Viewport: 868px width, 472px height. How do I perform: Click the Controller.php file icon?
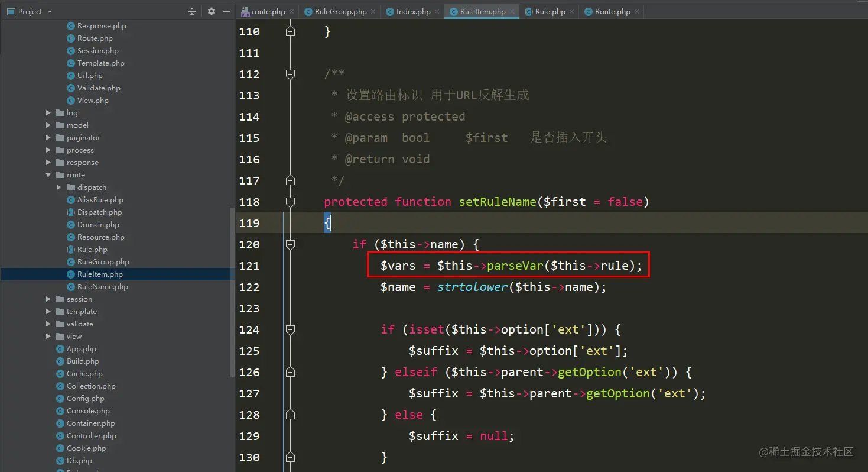61,435
